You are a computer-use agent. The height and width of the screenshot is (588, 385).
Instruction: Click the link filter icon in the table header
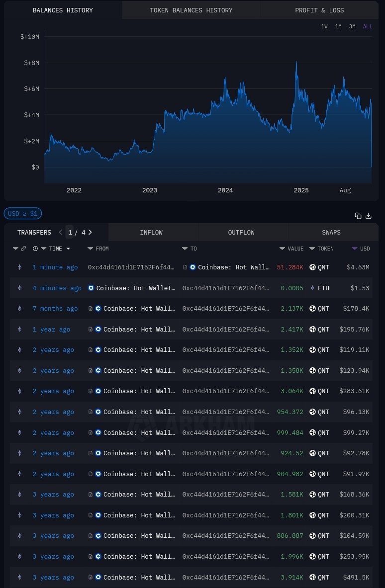23,249
